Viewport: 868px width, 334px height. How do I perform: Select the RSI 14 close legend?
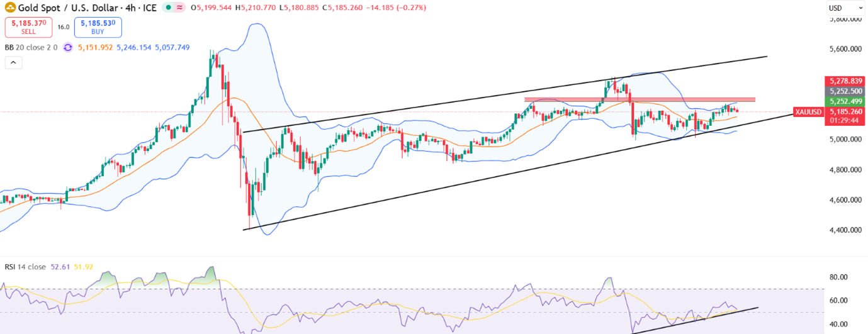(25, 267)
